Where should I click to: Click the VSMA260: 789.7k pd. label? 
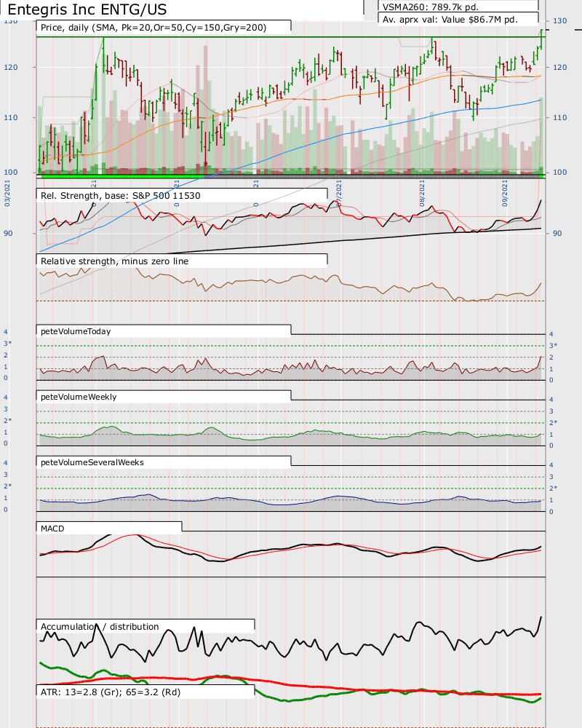click(x=430, y=7)
